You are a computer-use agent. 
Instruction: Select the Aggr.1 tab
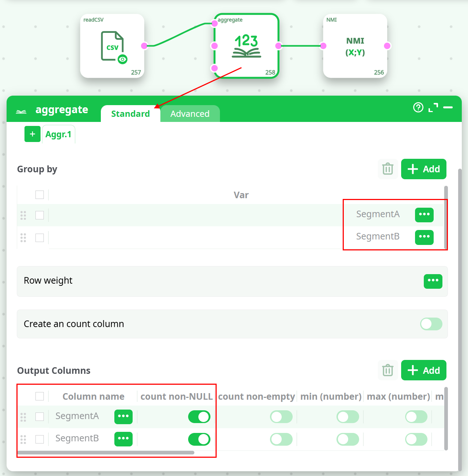[58, 134]
